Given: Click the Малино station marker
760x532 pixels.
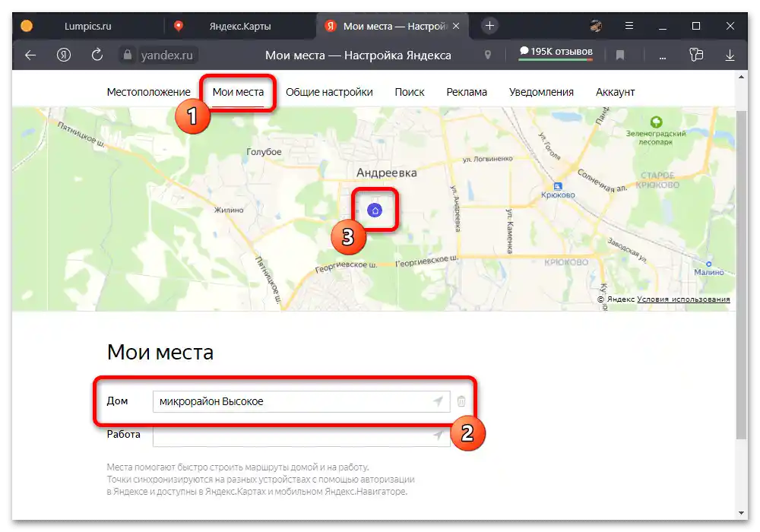Looking at the screenshot, I should click(708, 264).
